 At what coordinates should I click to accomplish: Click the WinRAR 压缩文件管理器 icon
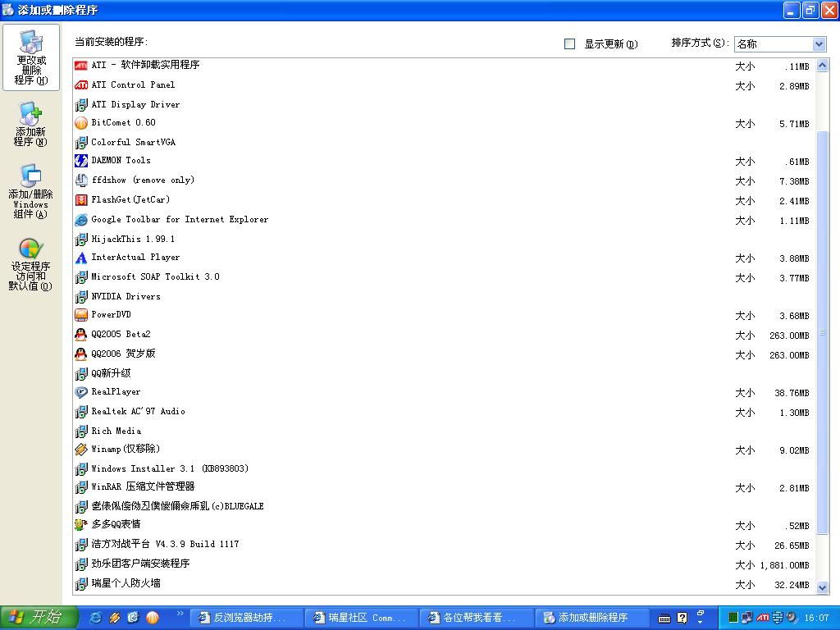81,487
